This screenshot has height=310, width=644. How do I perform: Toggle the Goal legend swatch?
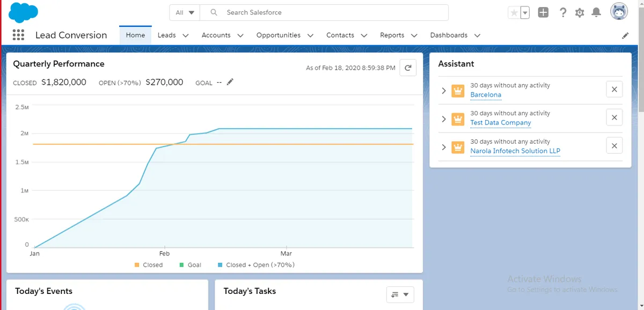181,265
